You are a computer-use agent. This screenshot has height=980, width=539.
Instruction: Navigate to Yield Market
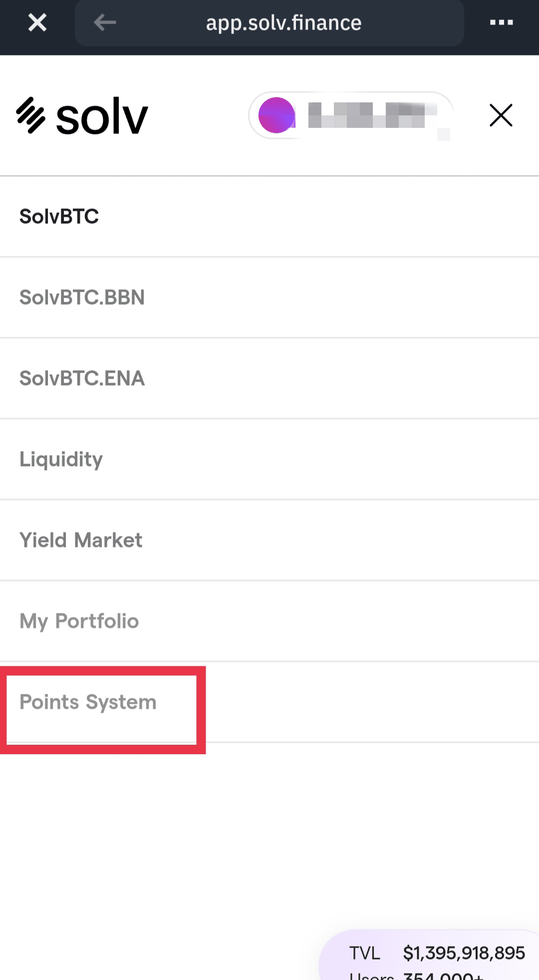point(81,540)
